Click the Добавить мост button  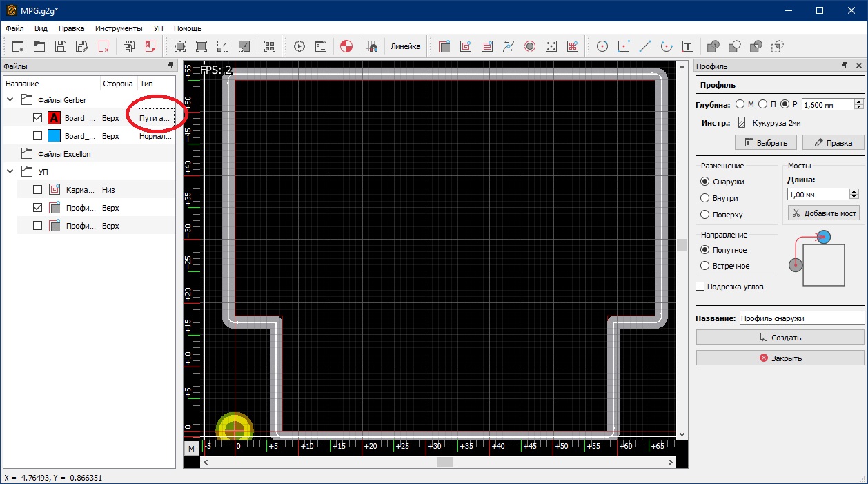pos(824,213)
